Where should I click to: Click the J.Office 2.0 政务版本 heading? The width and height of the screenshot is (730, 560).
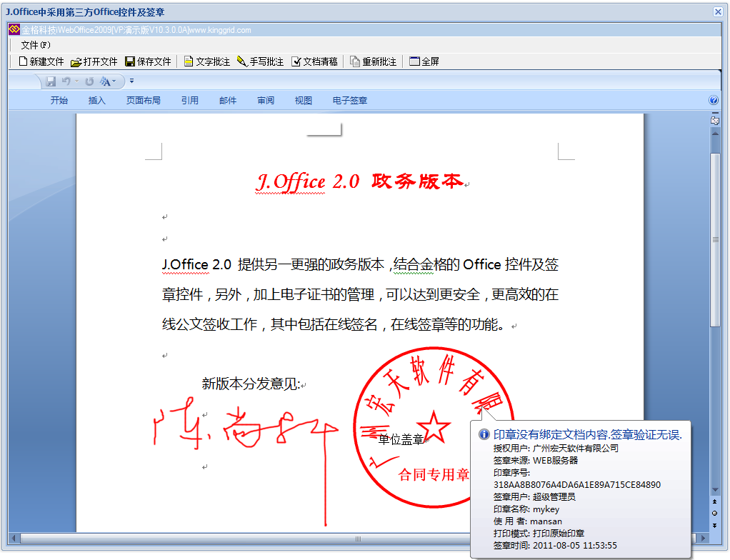tap(360, 181)
